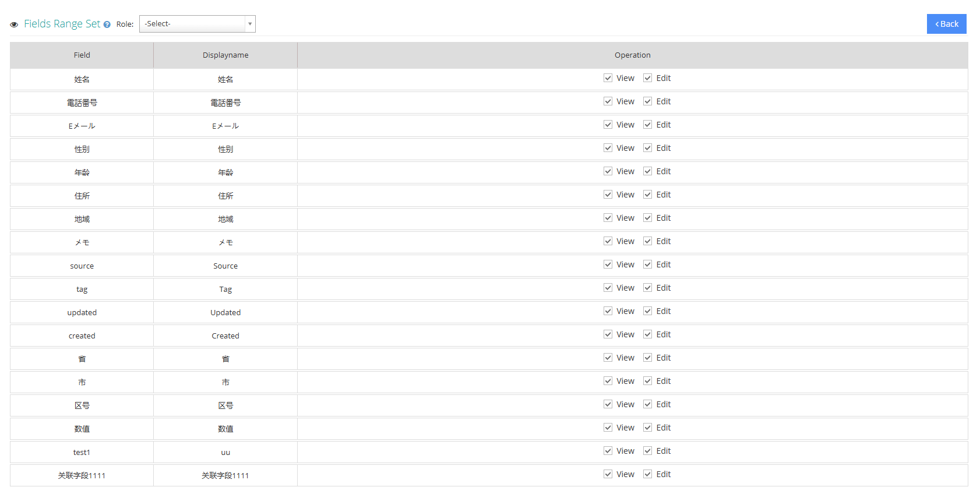
Task: Select the 'Updated' displayname cell
Action: (x=225, y=312)
